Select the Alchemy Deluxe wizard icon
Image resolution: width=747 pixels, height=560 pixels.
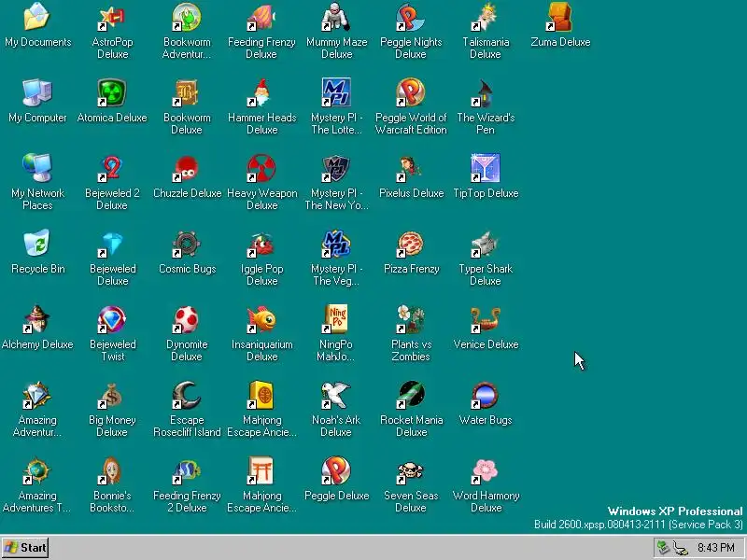pos(37,319)
